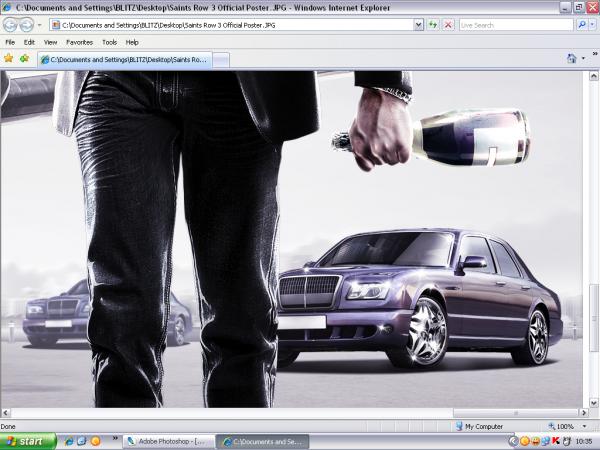Image resolution: width=600 pixels, height=450 pixels.
Task: Open the Tools menu
Action: 109,43
